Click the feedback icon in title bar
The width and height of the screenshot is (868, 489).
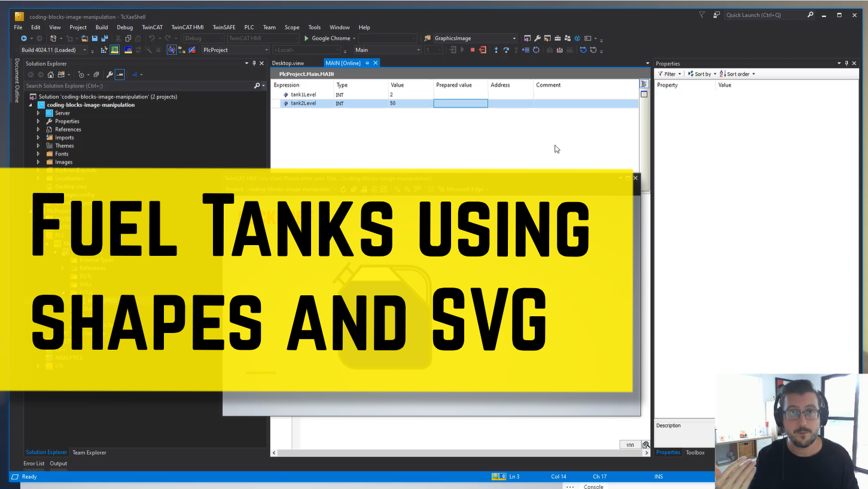point(717,15)
